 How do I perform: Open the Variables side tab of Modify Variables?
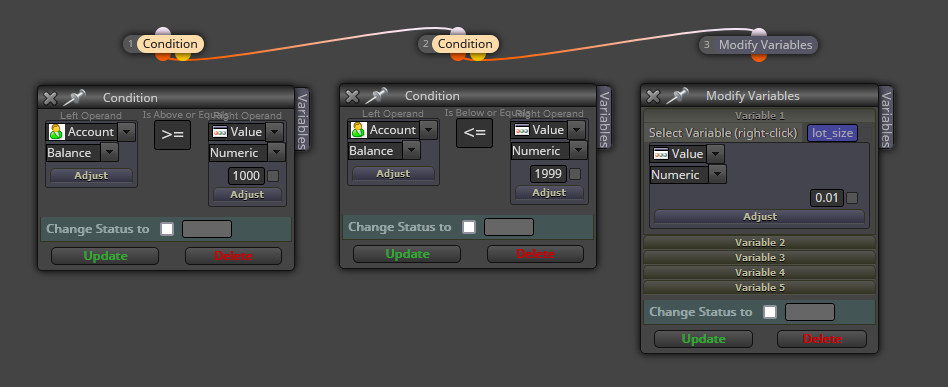pyautogui.click(x=886, y=118)
